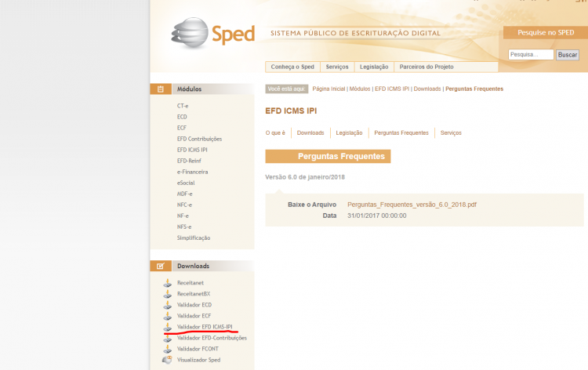Viewport: 588px width, 370px height.
Task: Click the Validador FCONT link
Action: 198,349
